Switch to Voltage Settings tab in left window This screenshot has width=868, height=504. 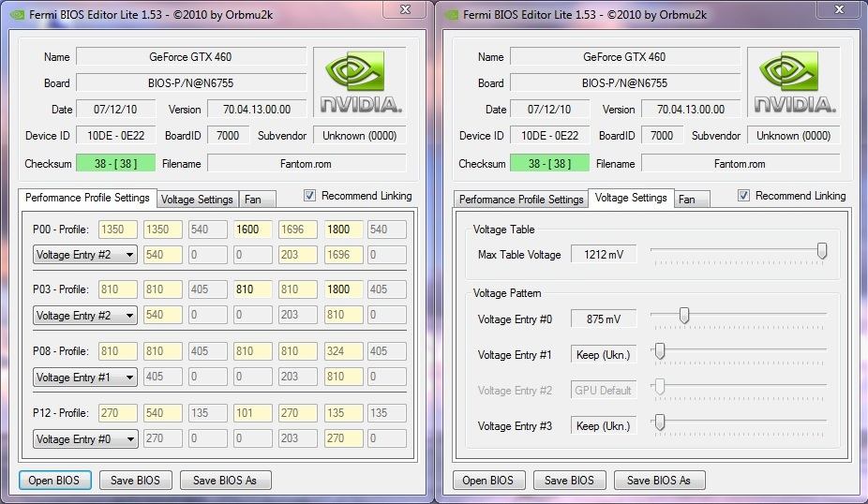click(x=197, y=200)
